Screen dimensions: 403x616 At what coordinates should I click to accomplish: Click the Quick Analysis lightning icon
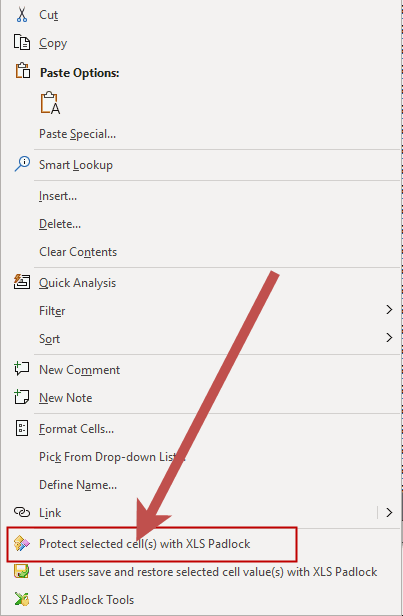coord(22,282)
